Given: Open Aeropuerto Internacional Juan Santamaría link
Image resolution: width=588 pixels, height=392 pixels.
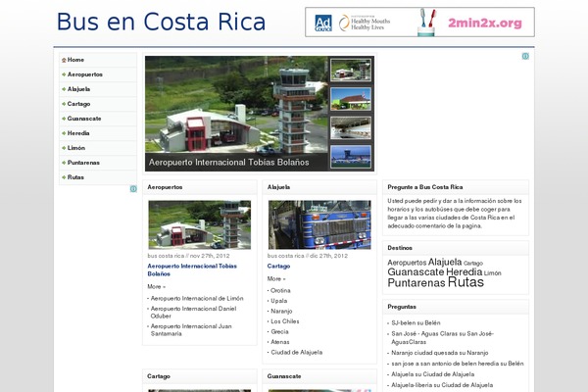Looking at the screenshot, I should (191, 330).
